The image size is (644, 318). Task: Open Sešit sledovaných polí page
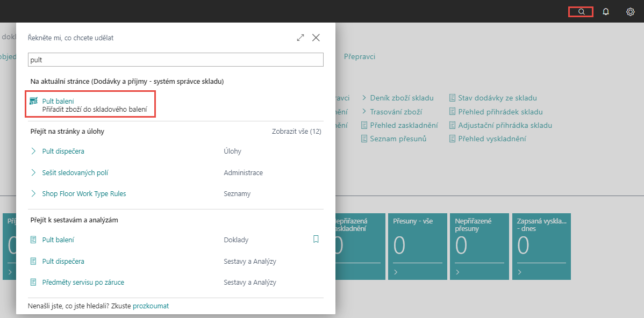pyautogui.click(x=75, y=173)
